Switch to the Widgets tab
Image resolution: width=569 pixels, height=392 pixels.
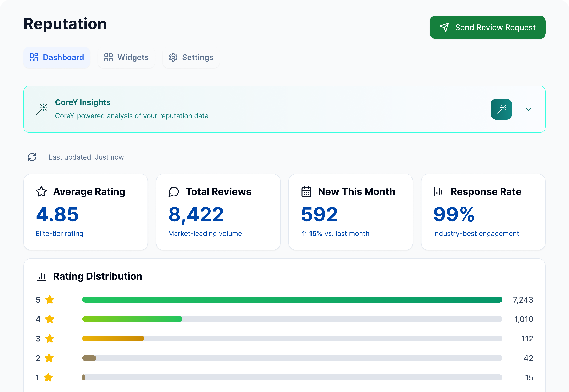126,58
